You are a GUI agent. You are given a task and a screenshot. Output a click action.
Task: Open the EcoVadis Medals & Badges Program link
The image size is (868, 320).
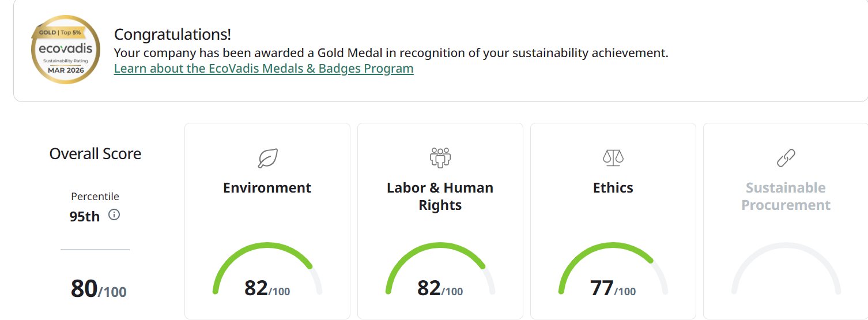coord(263,69)
